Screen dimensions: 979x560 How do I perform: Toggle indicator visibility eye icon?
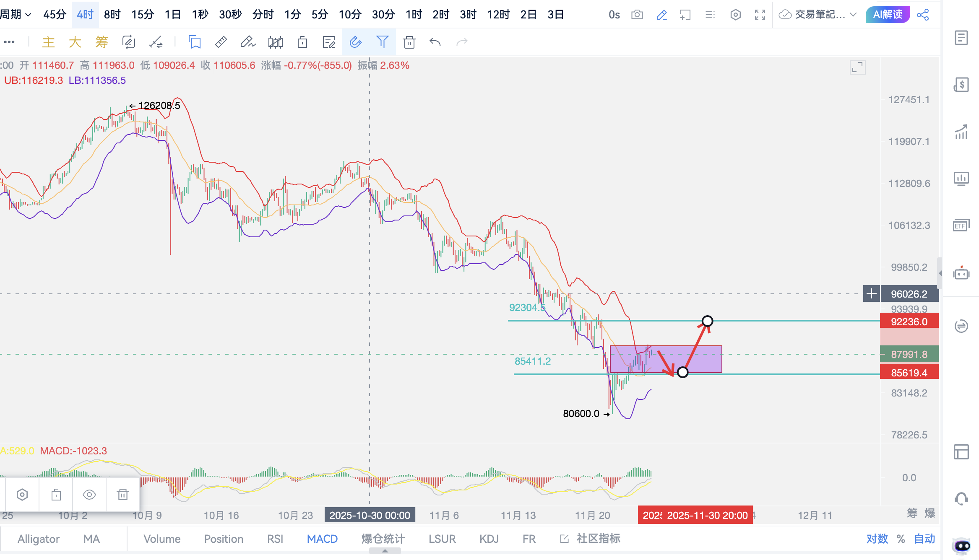[89, 495]
